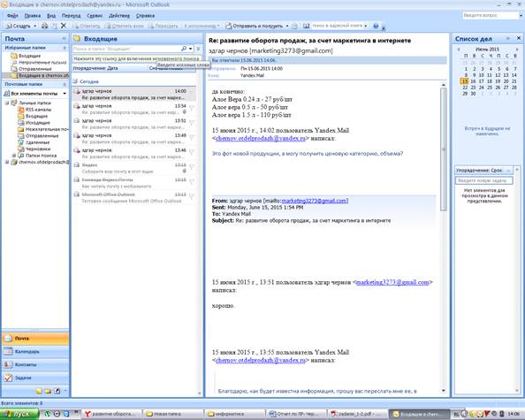Click the inbox search field

coord(126,49)
